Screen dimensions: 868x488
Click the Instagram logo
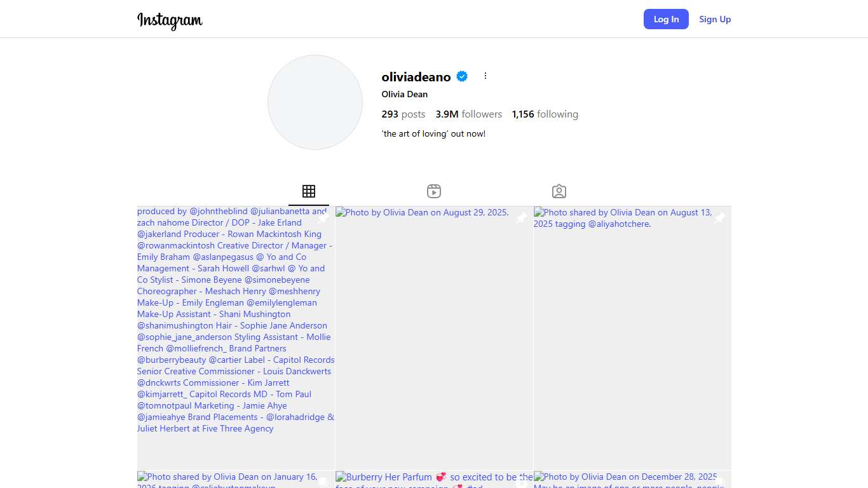pyautogui.click(x=170, y=20)
